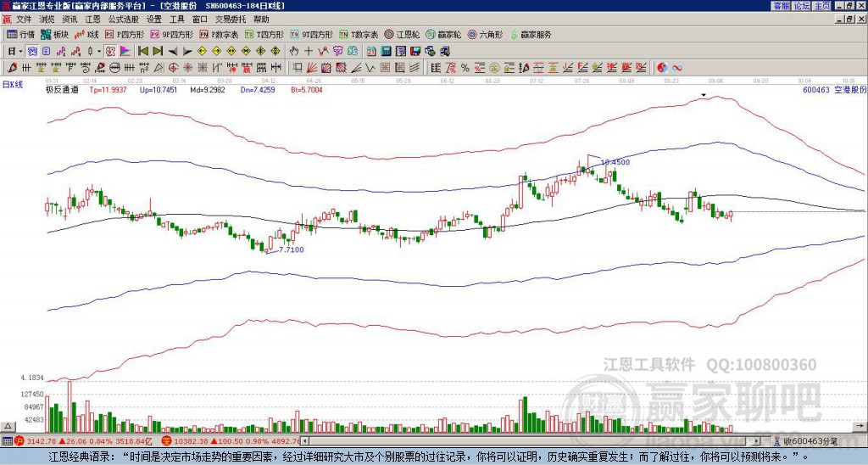The height and width of the screenshot is (465, 868).
Task: Select the red target circle tool
Action: coord(173,68)
